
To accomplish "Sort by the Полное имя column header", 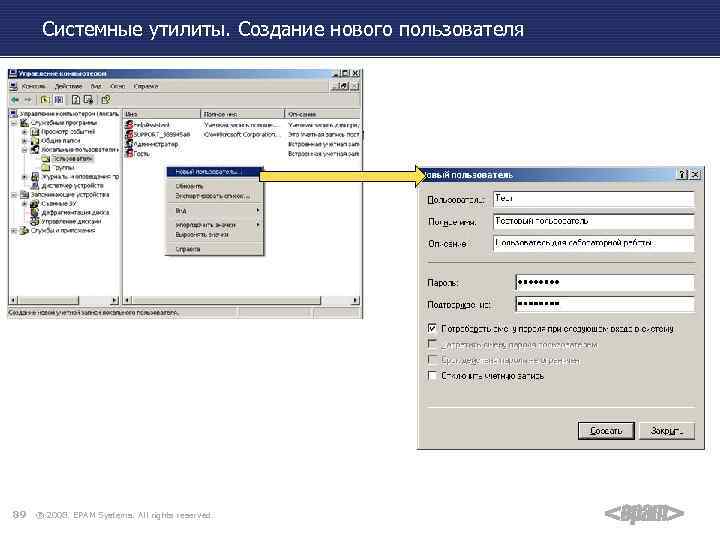I will coord(242,114).
